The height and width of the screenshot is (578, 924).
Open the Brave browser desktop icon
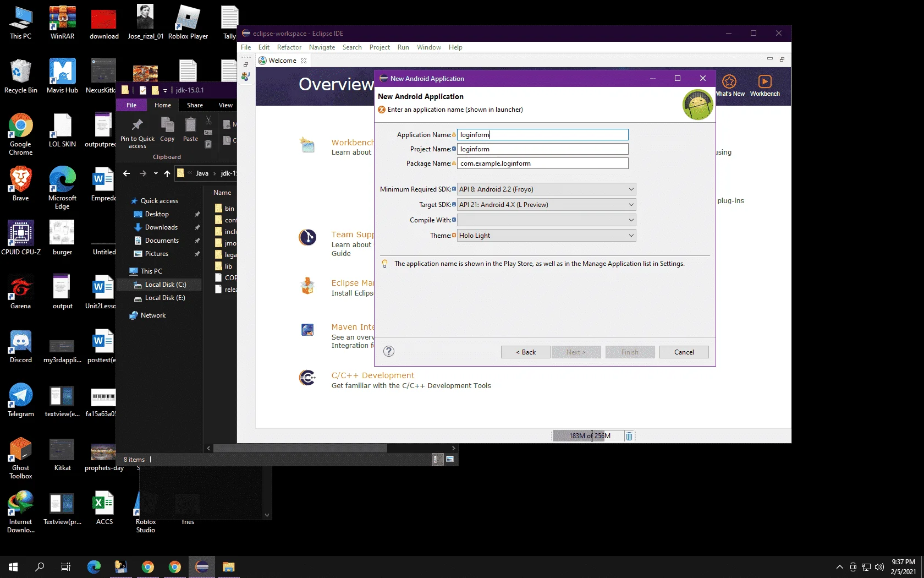[20, 179]
